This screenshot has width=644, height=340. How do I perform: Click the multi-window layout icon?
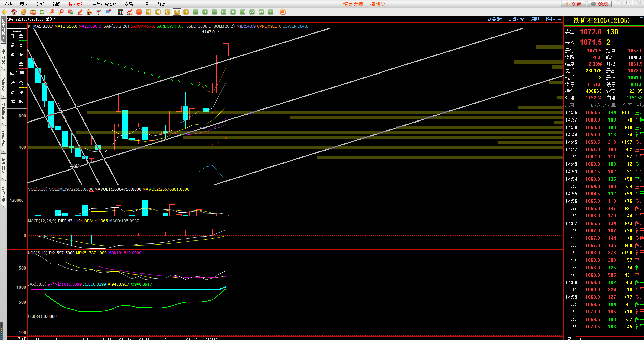click(x=71, y=12)
